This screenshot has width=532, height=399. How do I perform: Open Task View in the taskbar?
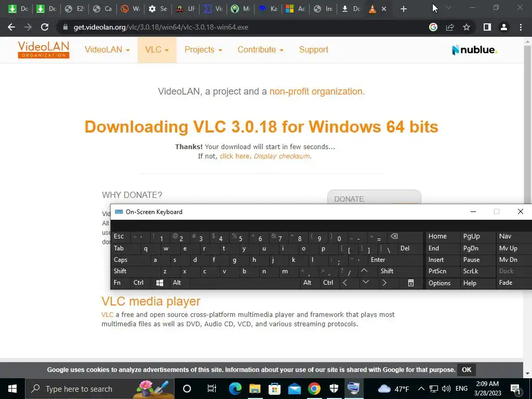pos(212,389)
